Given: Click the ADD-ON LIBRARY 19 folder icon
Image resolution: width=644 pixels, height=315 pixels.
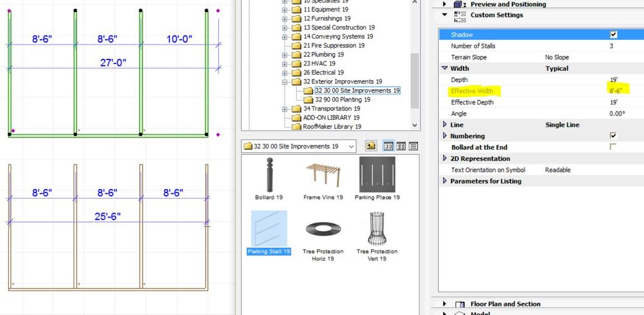Looking at the screenshot, I should coord(297,117).
